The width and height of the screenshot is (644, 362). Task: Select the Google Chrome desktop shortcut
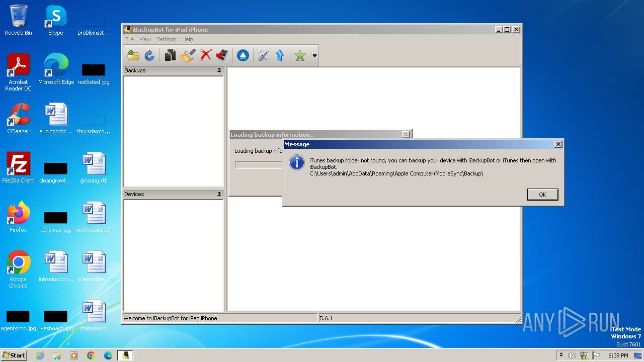click(18, 269)
